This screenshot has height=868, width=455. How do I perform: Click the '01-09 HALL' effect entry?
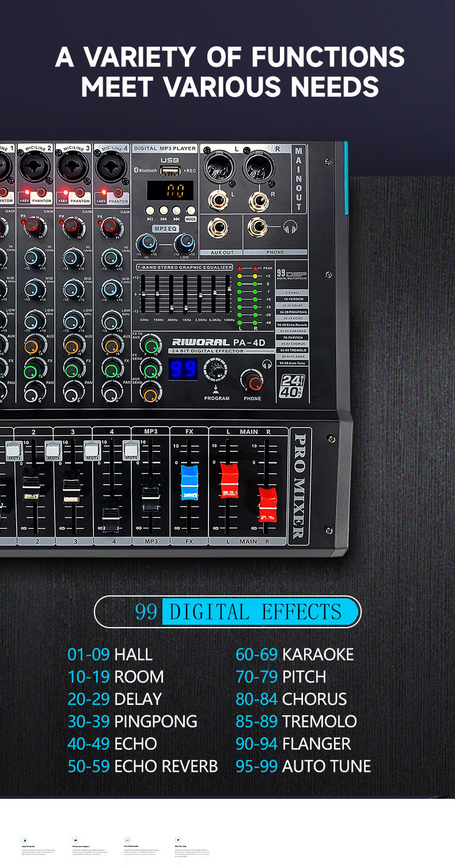pyautogui.click(x=110, y=654)
